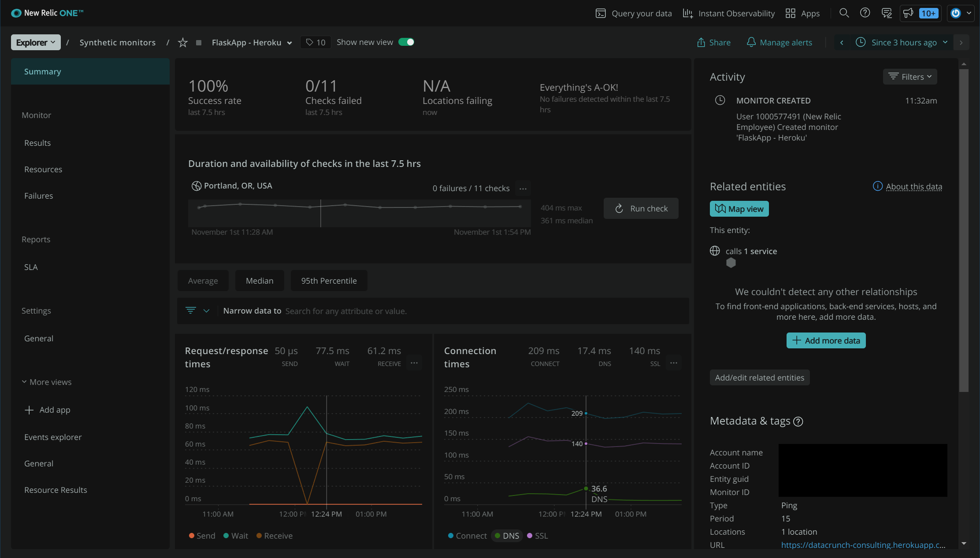Open the 10 tags badge
The width and height of the screenshot is (980, 558).
click(316, 42)
